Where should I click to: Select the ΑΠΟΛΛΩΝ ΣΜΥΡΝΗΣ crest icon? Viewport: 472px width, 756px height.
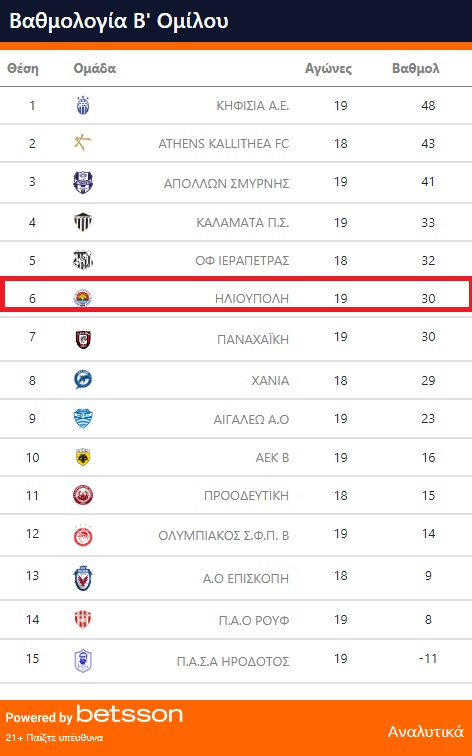[83, 182]
